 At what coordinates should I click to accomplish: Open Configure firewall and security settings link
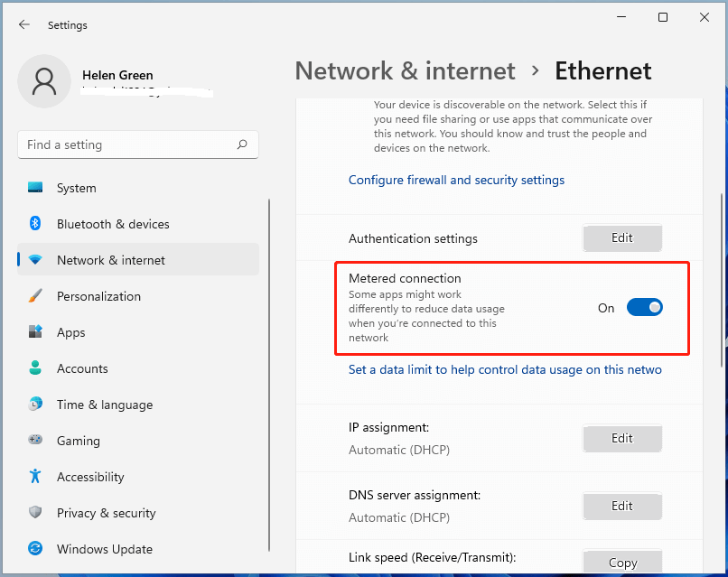456,180
